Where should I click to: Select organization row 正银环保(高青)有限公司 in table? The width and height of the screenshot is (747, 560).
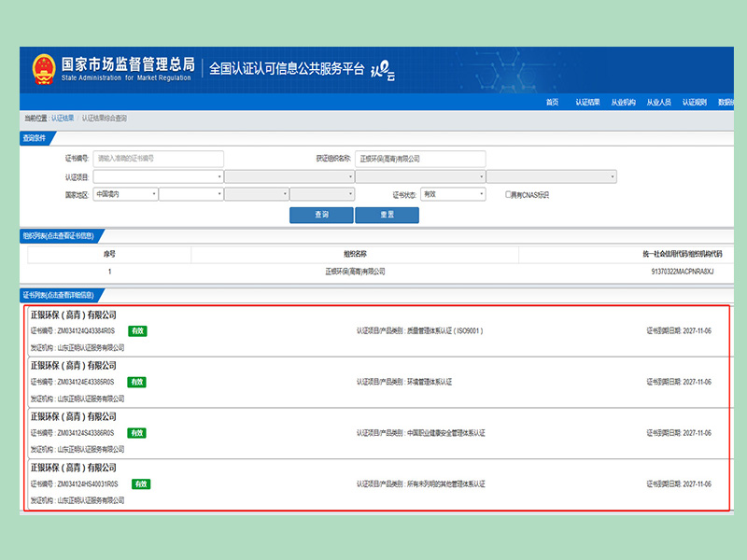[x=356, y=272]
